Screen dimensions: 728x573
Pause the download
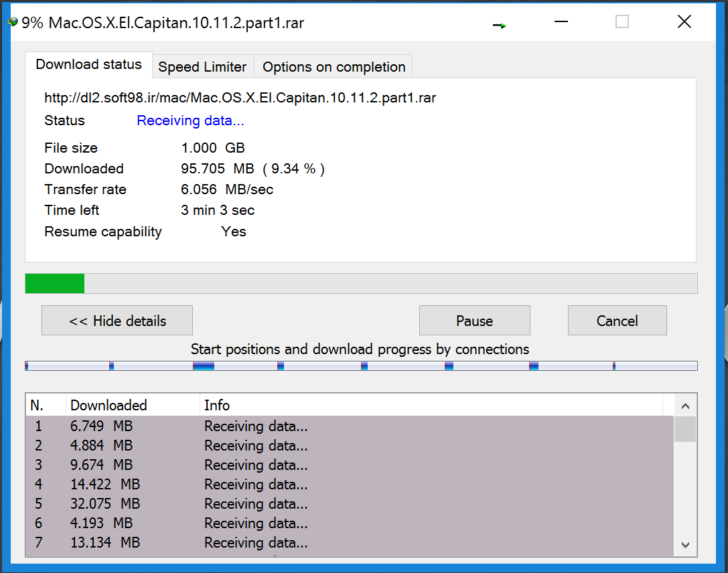[474, 321]
